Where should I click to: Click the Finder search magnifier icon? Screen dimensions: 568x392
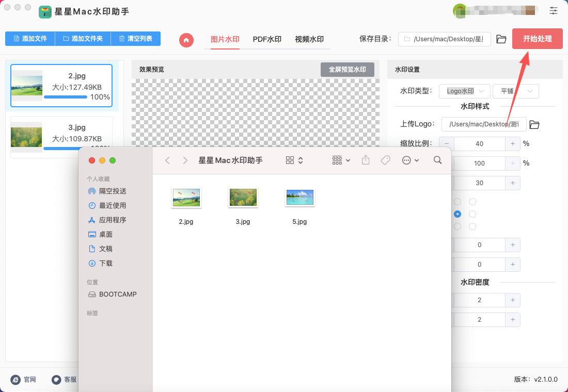click(437, 160)
